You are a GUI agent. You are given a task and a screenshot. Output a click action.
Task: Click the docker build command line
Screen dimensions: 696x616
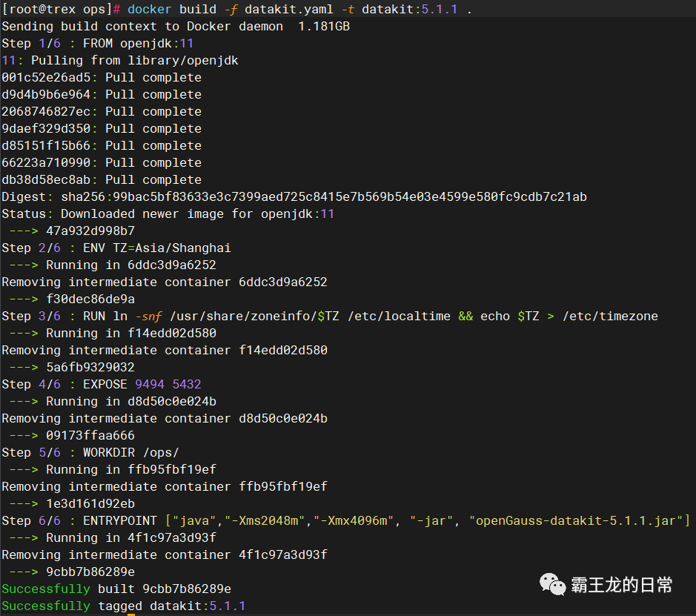[x=237, y=10]
